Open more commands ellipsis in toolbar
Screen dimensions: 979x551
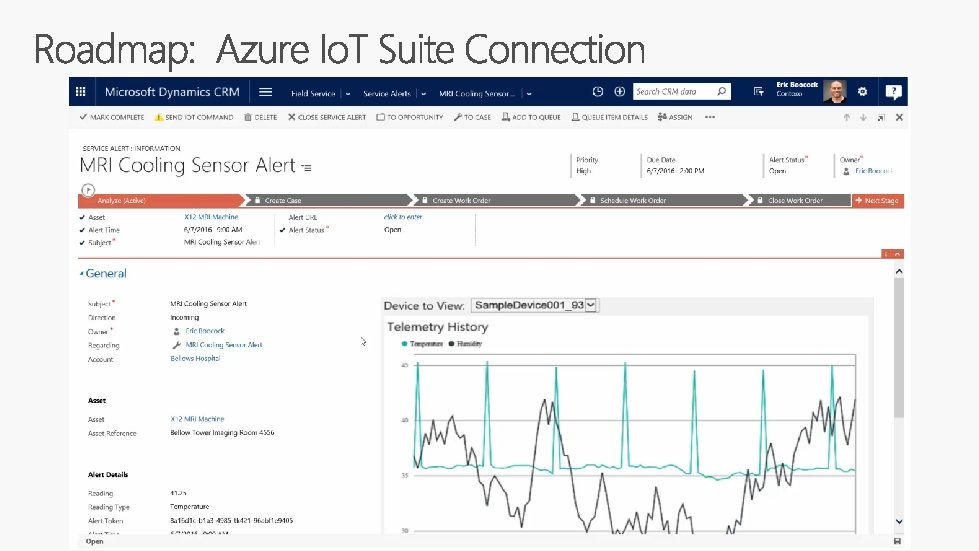click(710, 117)
